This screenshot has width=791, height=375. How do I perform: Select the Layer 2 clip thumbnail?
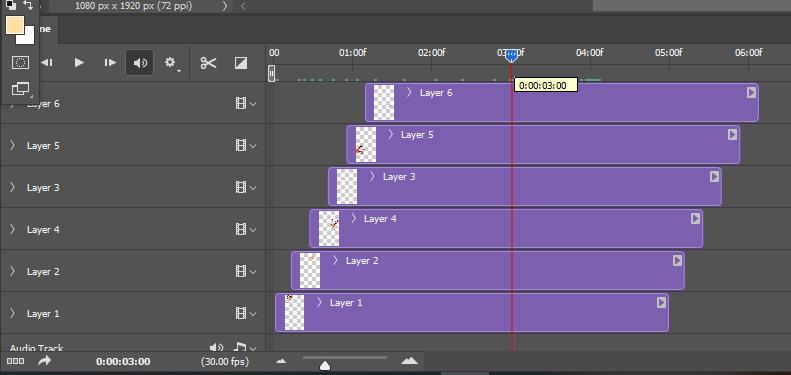[x=310, y=271]
